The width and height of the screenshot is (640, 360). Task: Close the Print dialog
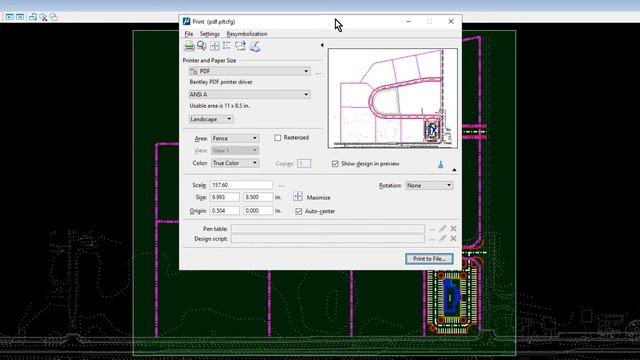point(451,21)
